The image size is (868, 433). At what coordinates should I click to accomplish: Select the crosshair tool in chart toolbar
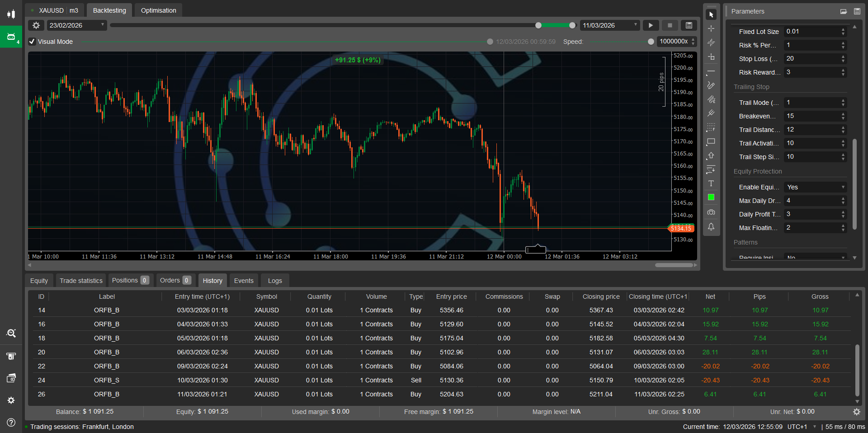(711, 28)
